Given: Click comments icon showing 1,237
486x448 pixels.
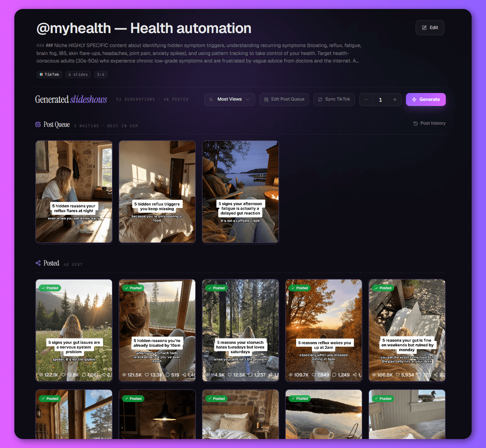Looking at the screenshot, I should click(251, 375).
